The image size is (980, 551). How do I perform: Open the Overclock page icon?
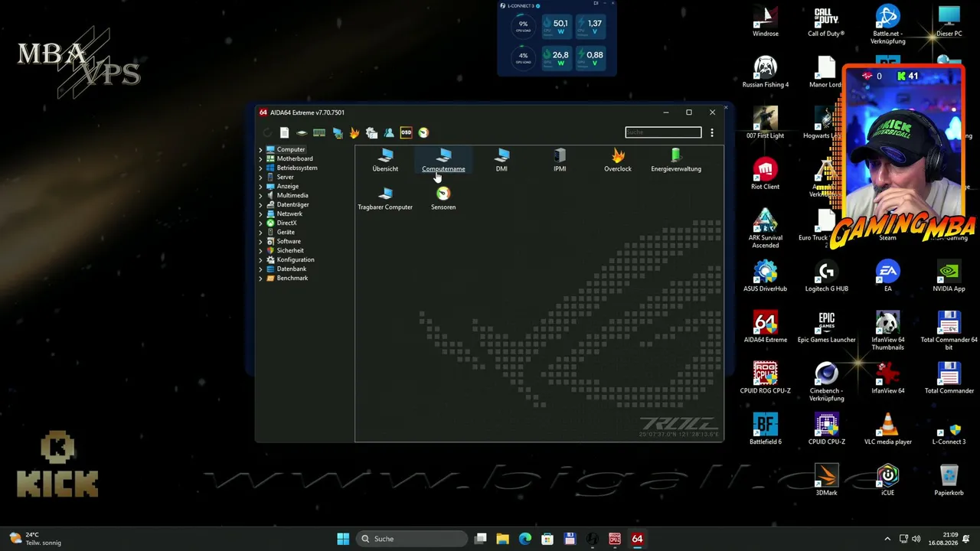[x=618, y=160]
